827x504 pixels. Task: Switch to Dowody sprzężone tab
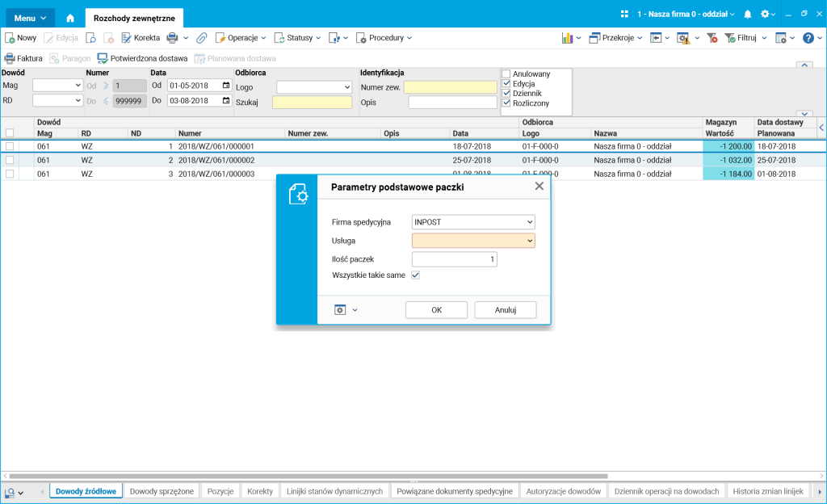pyautogui.click(x=162, y=491)
